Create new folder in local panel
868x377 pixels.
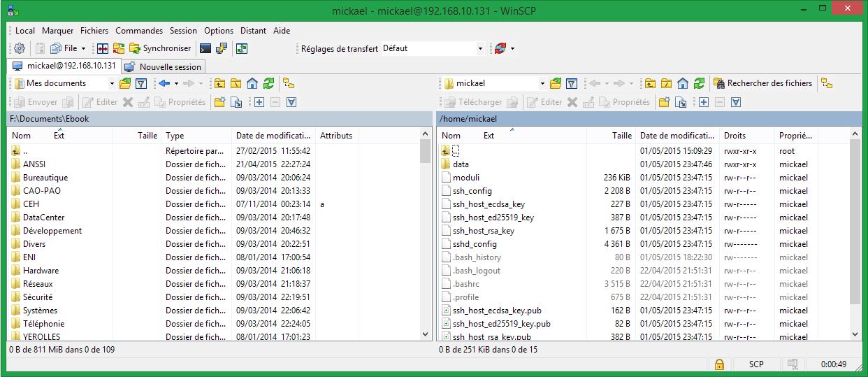(219, 102)
